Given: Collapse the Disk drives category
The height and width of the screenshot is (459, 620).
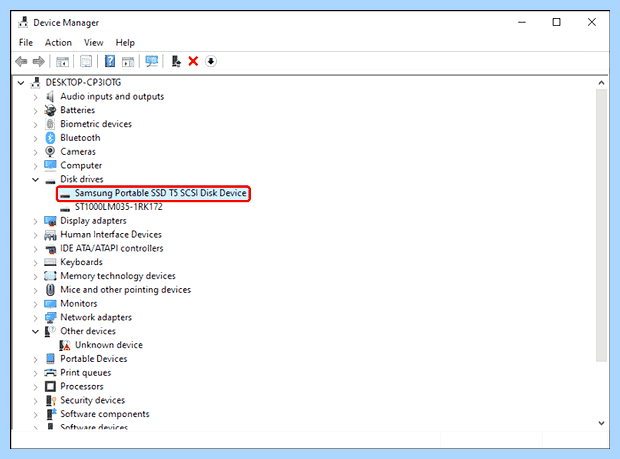Looking at the screenshot, I should (x=36, y=179).
